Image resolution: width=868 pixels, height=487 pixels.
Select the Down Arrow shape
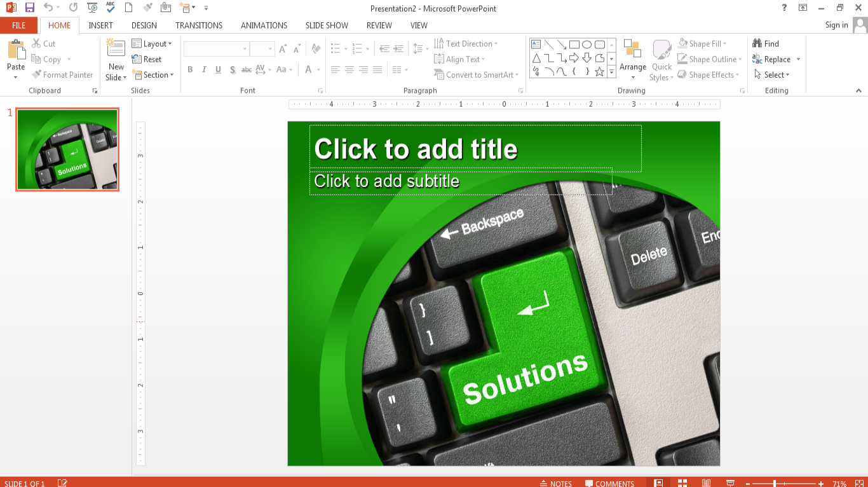point(587,58)
